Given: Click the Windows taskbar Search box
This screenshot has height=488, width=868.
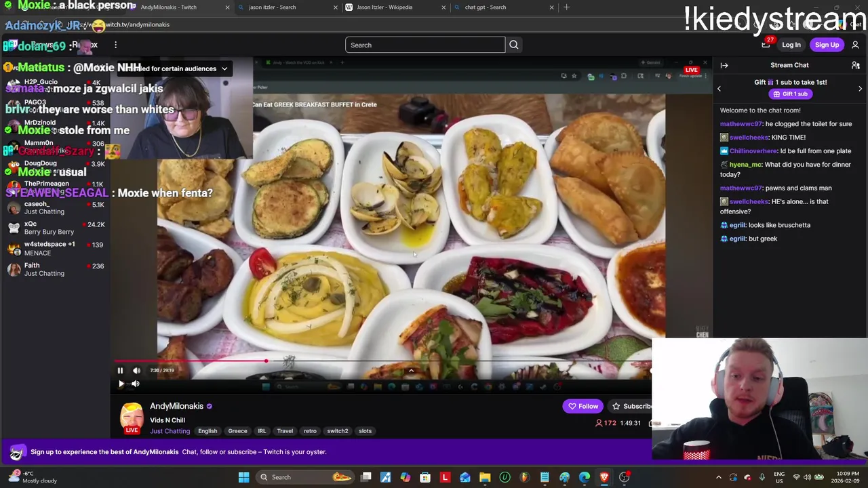Looking at the screenshot, I should coord(306,477).
